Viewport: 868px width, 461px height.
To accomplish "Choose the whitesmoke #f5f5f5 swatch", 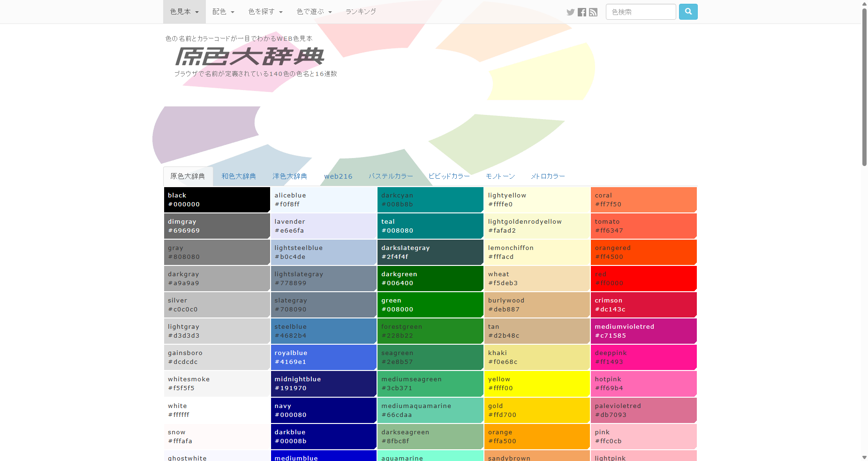I will pyautogui.click(x=217, y=384).
